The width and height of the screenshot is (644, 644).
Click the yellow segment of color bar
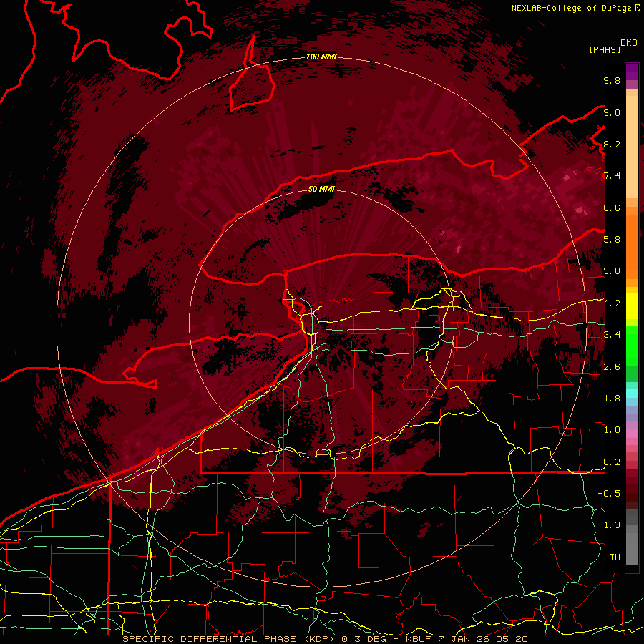click(632, 306)
